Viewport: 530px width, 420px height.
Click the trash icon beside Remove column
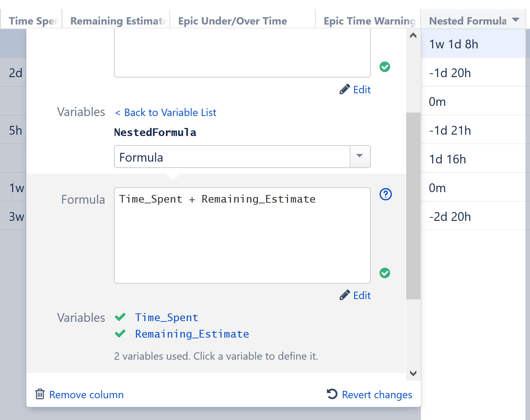tap(40, 394)
